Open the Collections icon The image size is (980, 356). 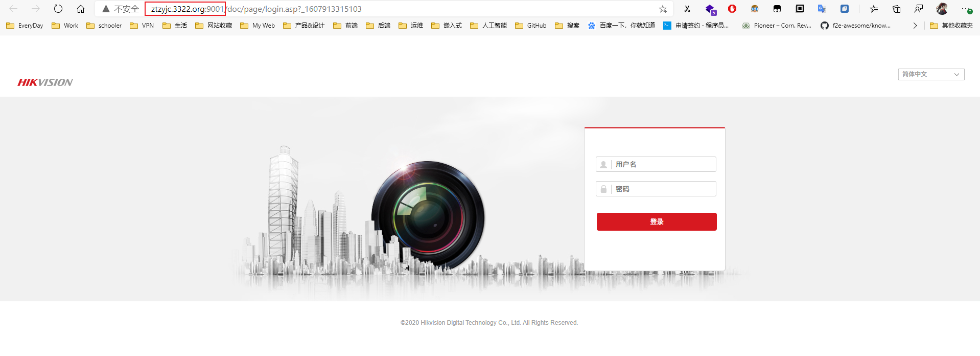coord(896,9)
